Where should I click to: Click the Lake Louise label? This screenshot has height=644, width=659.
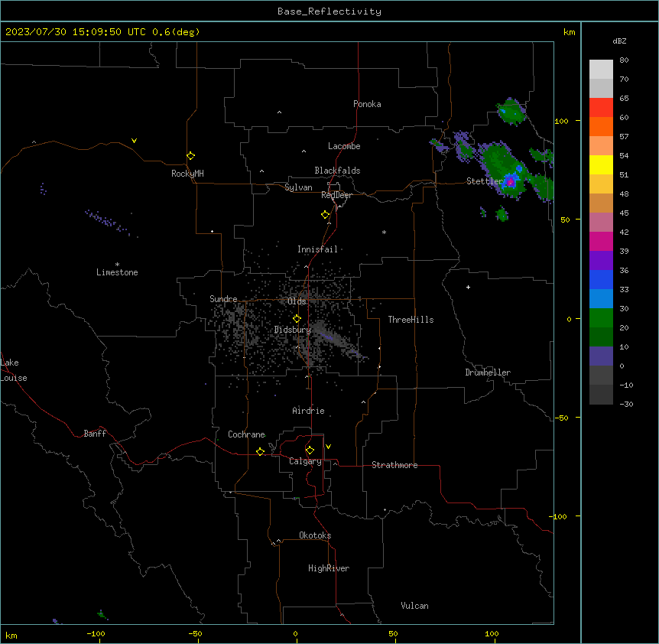[14, 370]
